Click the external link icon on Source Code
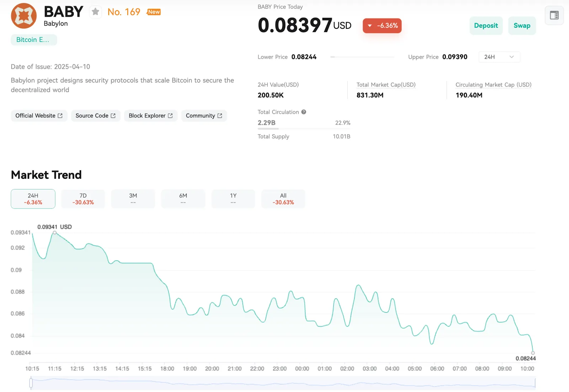 [x=113, y=116]
